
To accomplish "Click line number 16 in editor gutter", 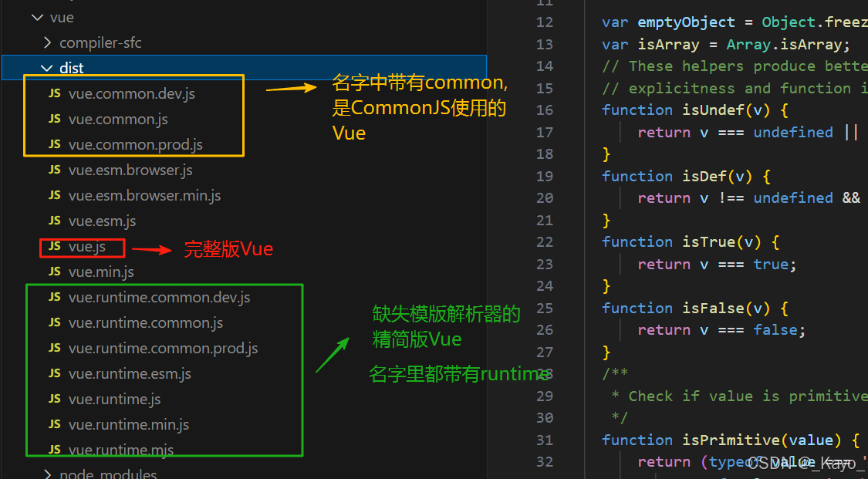I will coord(545,110).
